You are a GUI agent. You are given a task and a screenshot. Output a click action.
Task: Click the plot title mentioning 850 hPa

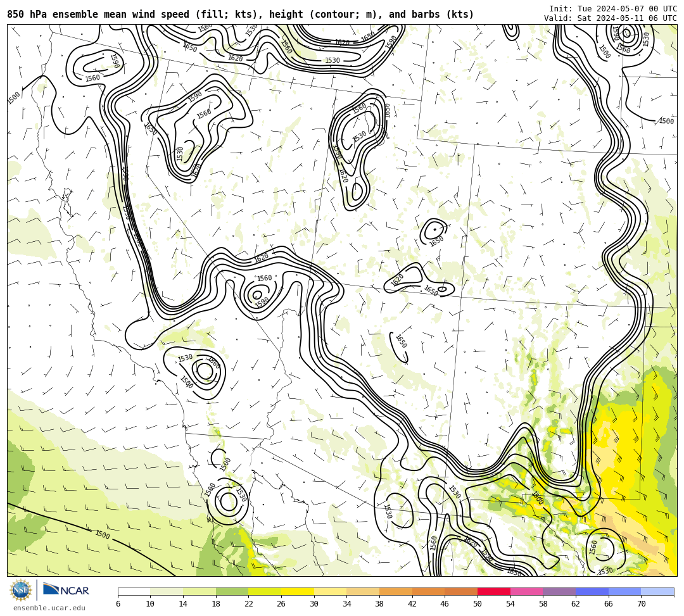coord(241,15)
